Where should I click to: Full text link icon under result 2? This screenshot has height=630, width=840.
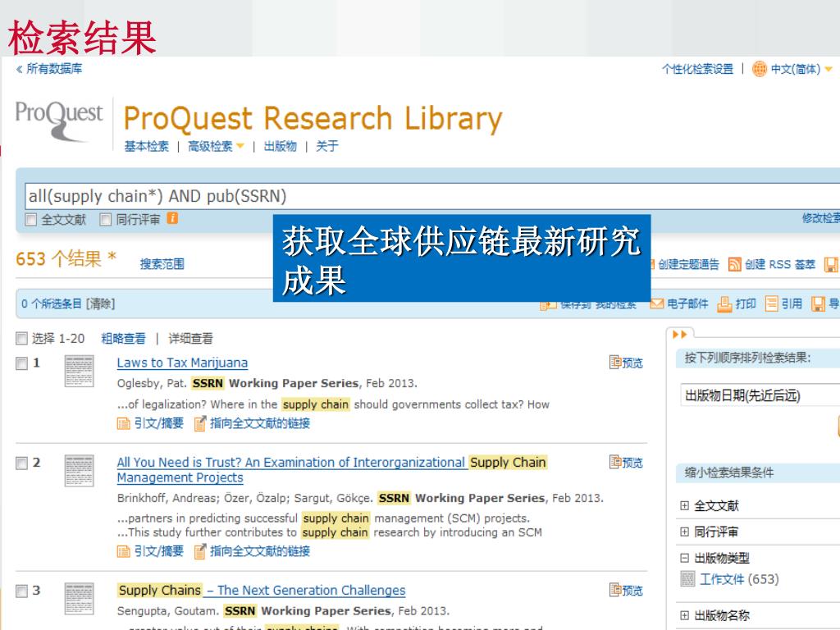[199, 551]
